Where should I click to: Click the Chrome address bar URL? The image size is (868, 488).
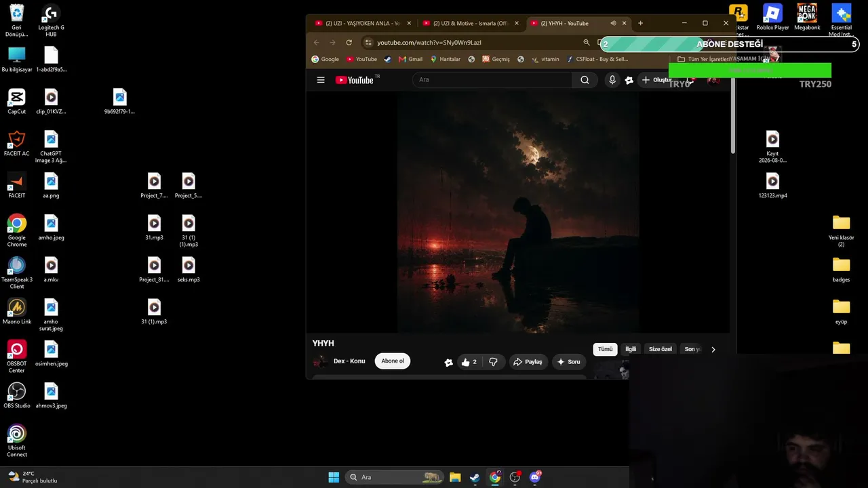(429, 43)
